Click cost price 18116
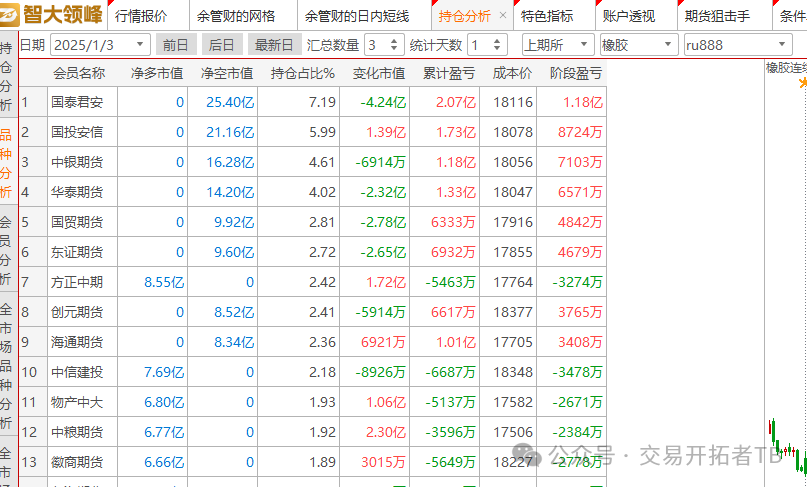The height and width of the screenshot is (487, 807). click(513, 102)
